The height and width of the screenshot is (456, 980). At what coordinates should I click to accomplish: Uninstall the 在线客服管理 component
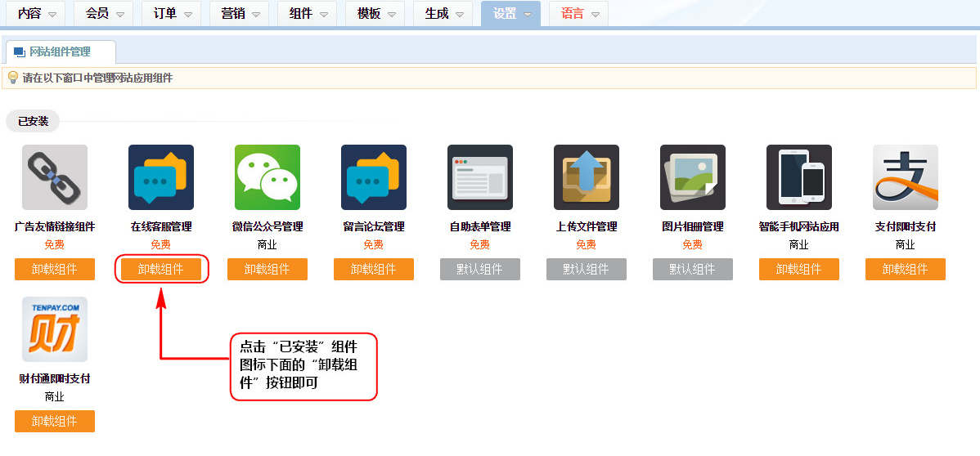pyautogui.click(x=161, y=269)
